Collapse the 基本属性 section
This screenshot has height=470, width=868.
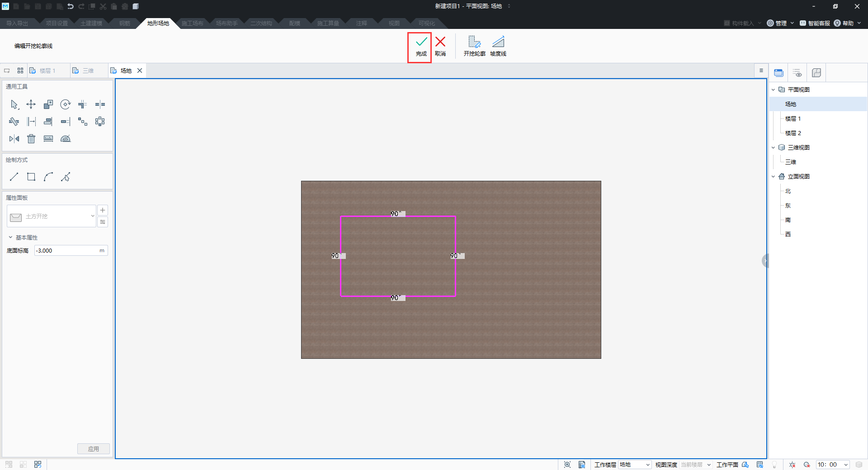click(10, 237)
